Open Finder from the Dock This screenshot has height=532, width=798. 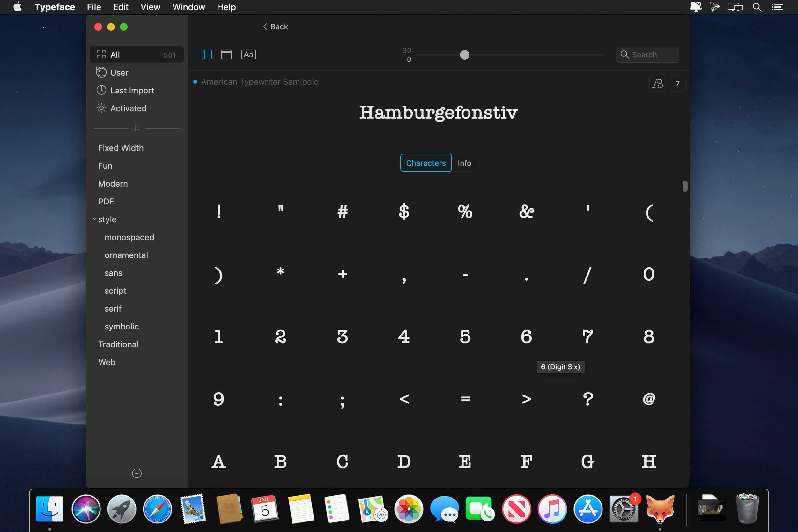tap(49, 509)
